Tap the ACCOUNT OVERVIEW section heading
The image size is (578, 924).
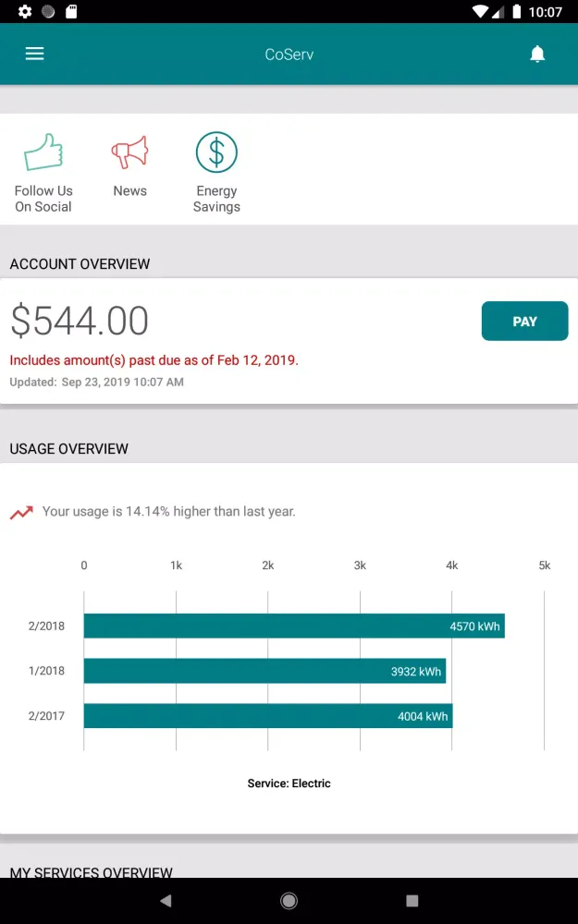(x=80, y=264)
